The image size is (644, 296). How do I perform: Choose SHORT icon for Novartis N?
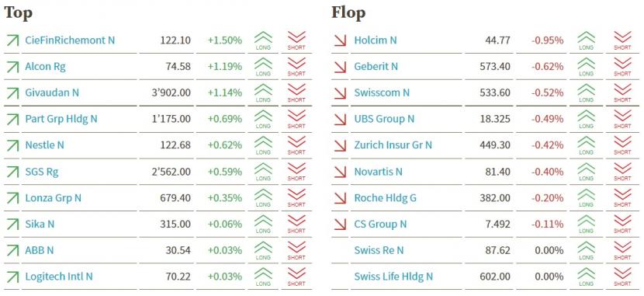tap(622, 172)
